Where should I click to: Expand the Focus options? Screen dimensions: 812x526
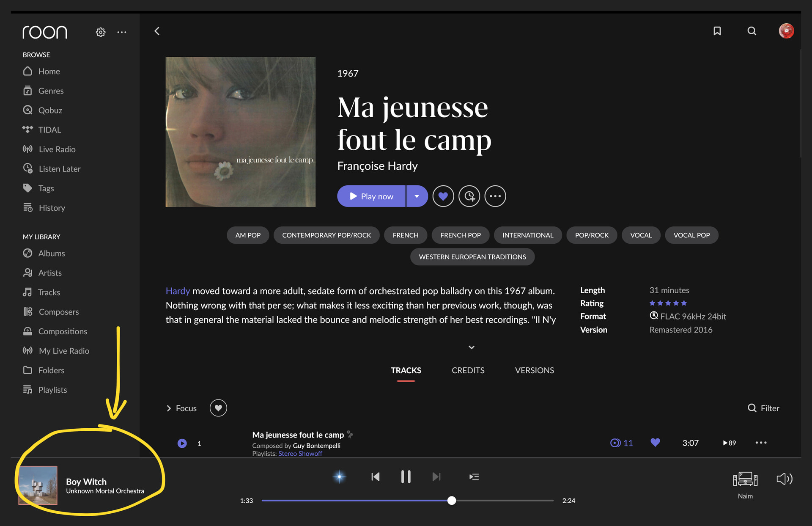point(181,408)
